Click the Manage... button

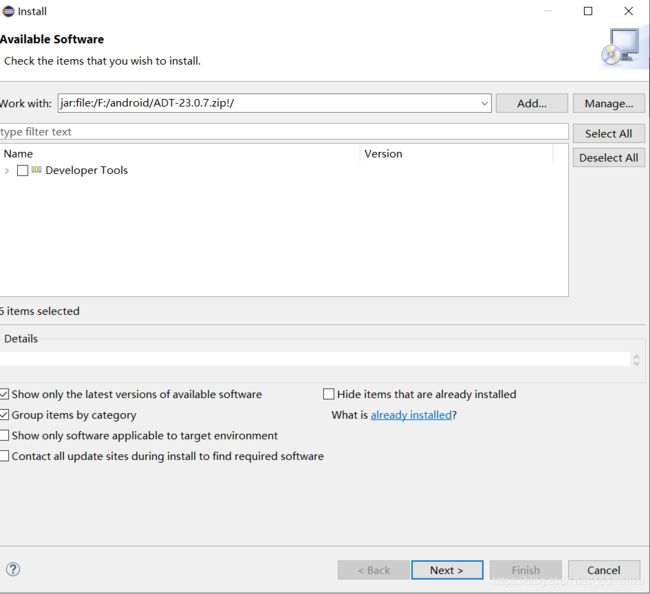[609, 103]
